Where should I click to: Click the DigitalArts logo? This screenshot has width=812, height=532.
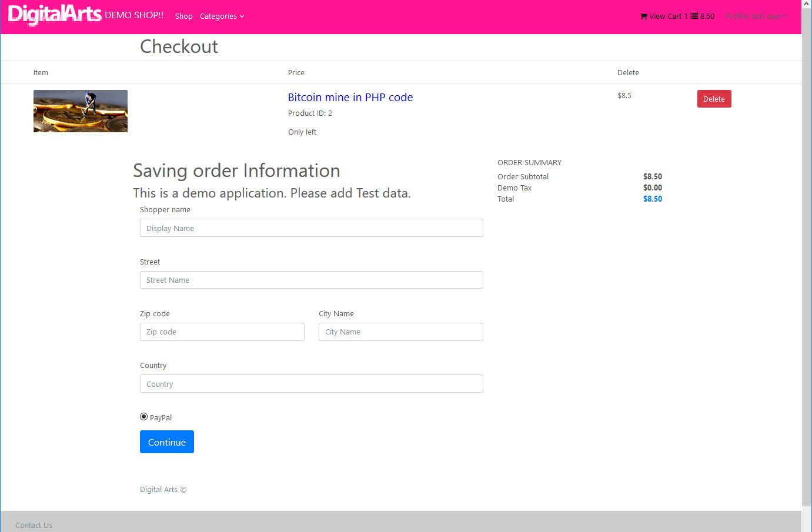55,15
